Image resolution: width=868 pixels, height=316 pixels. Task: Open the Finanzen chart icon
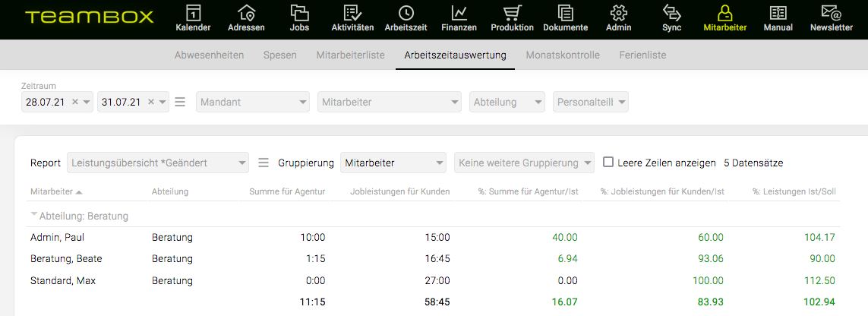[x=459, y=12]
